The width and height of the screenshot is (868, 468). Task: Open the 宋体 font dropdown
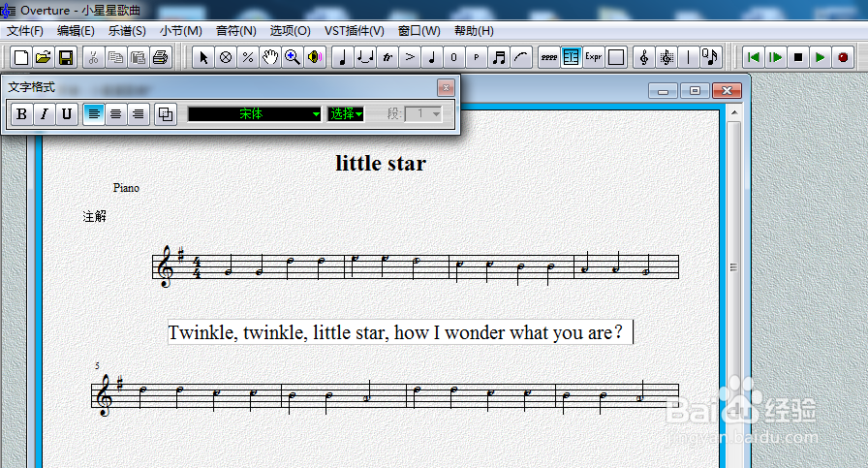(254, 114)
